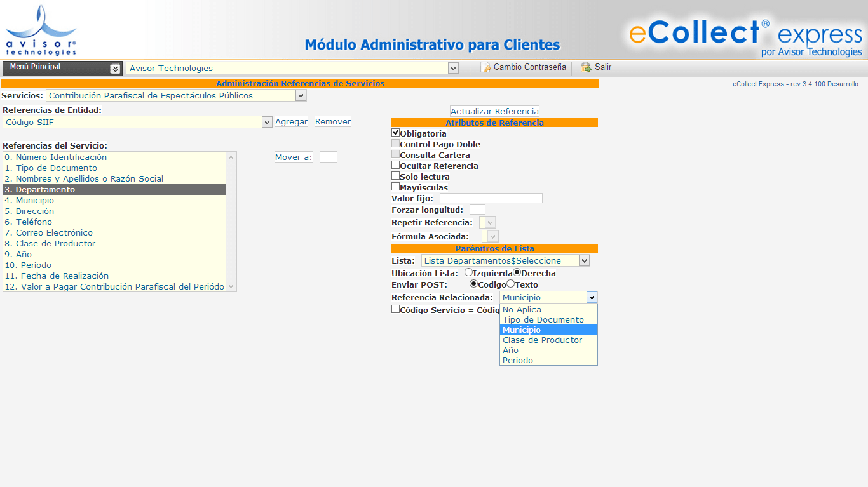Select '3. Departamento' in list
Screen dimensions: 868x487
(x=114, y=189)
